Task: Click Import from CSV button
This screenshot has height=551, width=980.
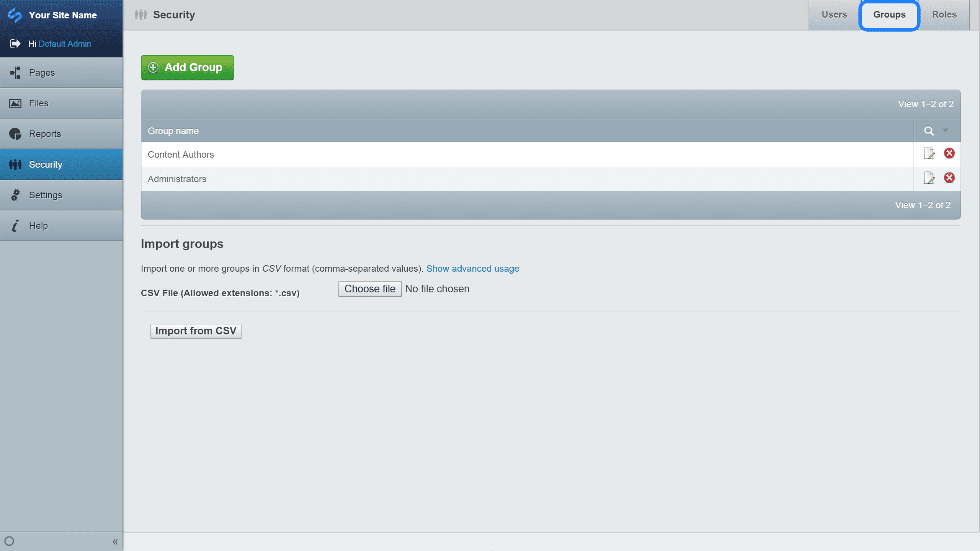Action: 196,331
